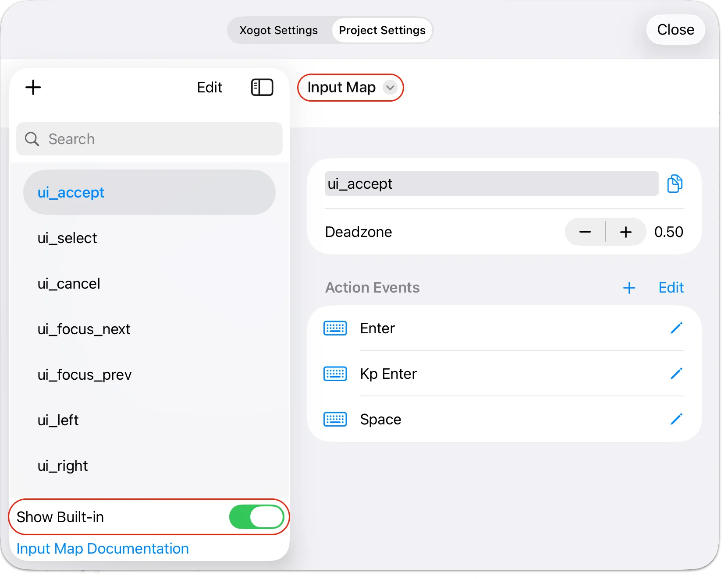Add a new action event
728x579 pixels.
click(629, 288)
